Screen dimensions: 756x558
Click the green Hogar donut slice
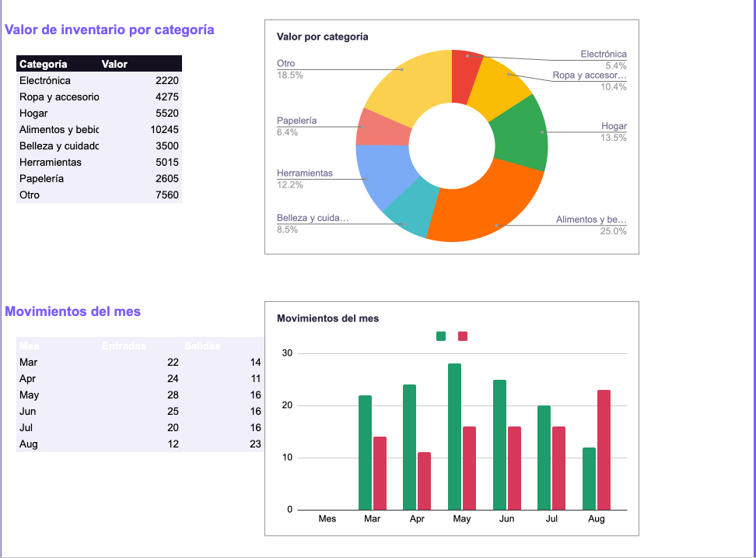(x=520, y=135)
